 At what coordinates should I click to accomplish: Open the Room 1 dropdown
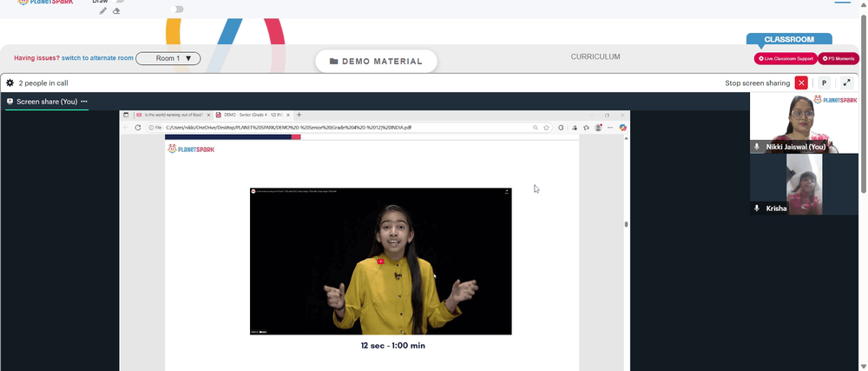[168, 58]
